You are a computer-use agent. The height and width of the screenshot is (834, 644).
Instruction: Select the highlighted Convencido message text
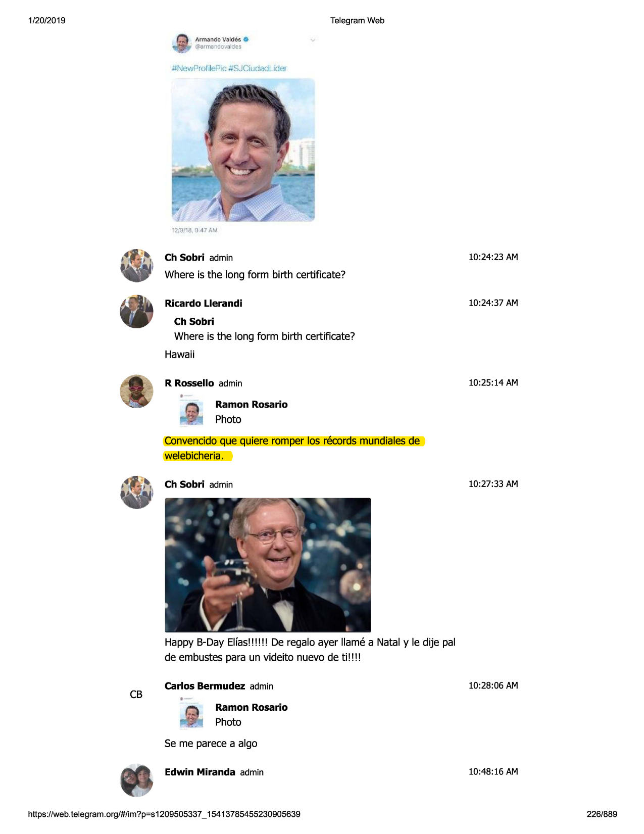[x=294, y=448]
